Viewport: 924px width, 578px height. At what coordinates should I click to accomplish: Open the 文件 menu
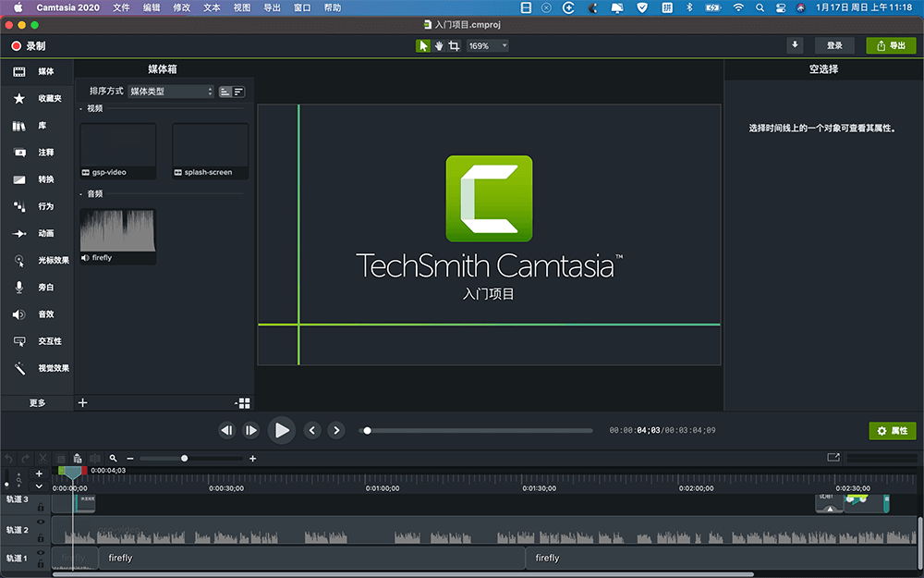[121, 7]
